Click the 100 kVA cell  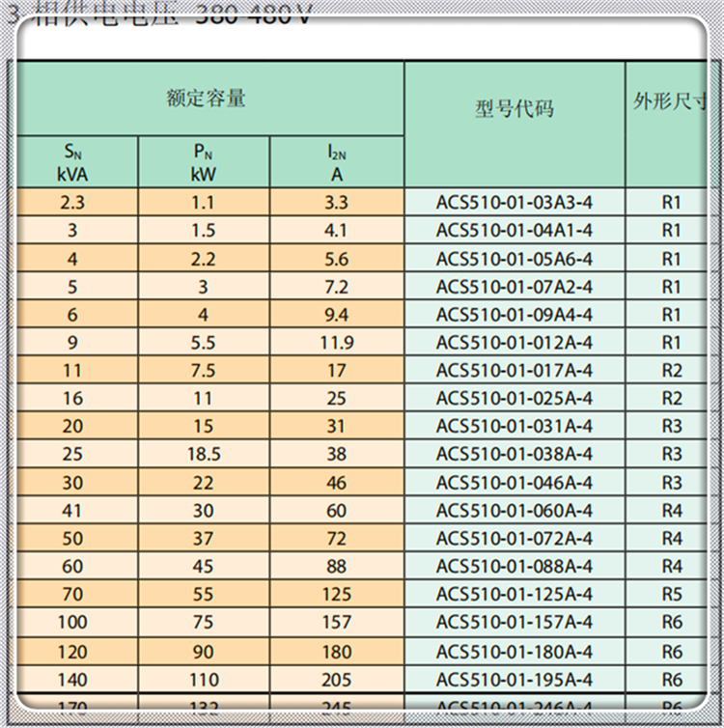(x=77, y=622)
